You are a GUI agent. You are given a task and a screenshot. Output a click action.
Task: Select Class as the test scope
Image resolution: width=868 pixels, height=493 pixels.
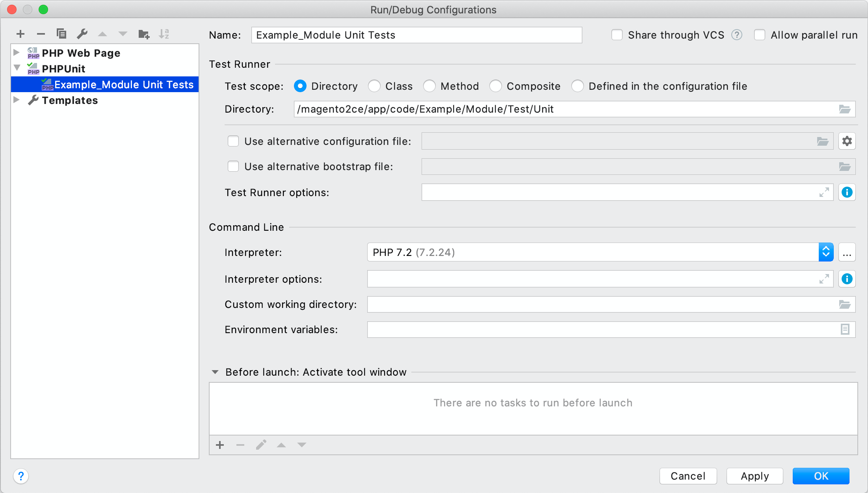tap(374, 86)
